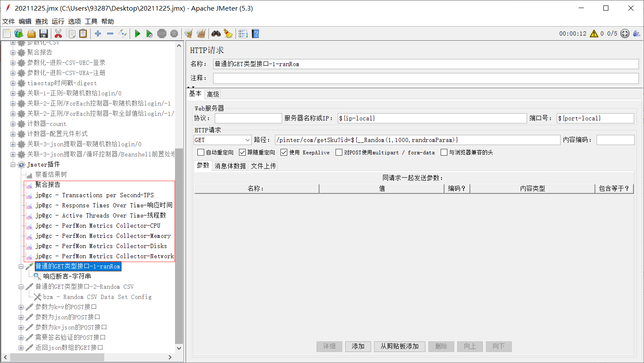Click the remote engine status icon

625,34
